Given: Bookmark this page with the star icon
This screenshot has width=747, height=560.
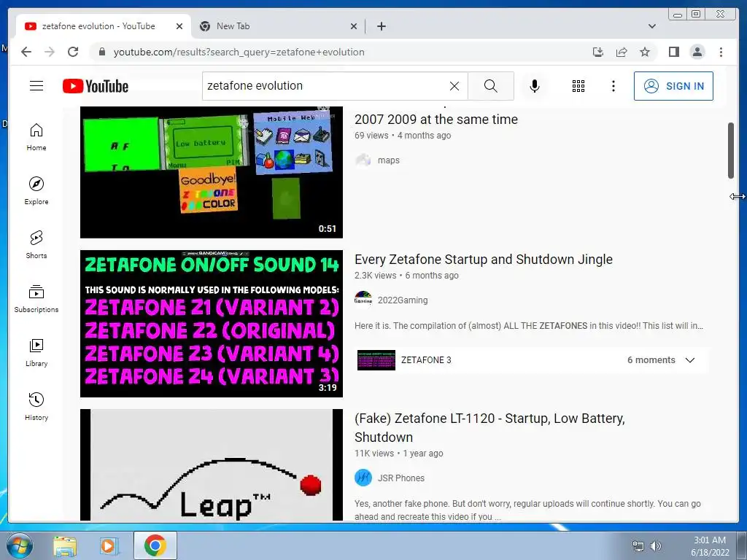Looking at the screenshot, I should [x=645, y=52].
